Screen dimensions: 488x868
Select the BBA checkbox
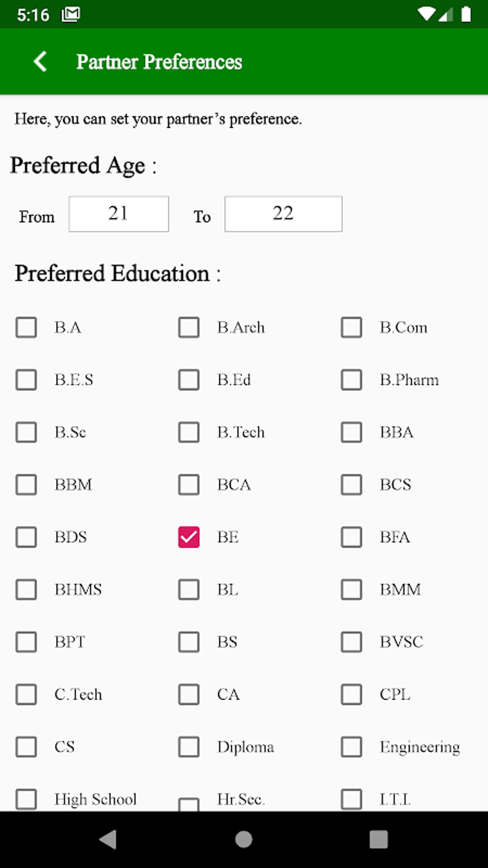352,432
